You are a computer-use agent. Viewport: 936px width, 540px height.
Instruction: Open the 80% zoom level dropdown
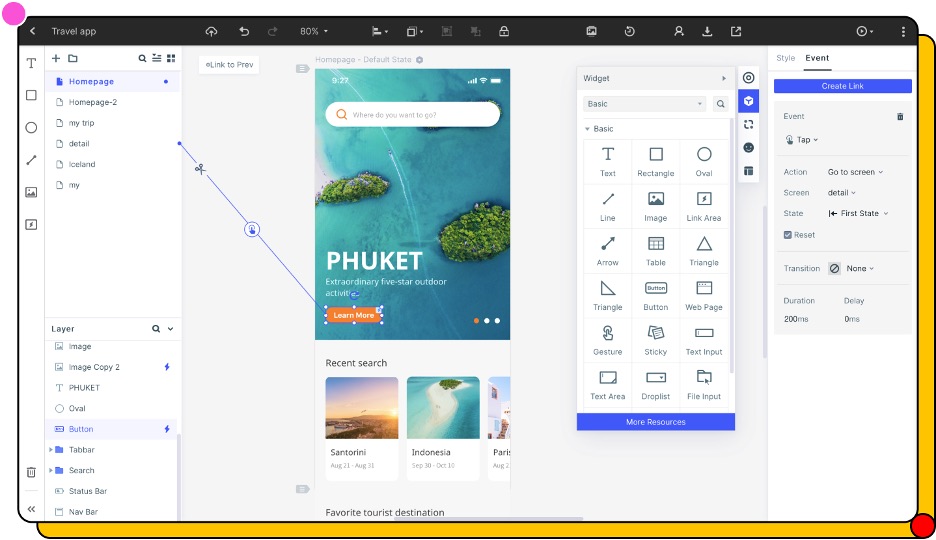[x=314, y=32]
